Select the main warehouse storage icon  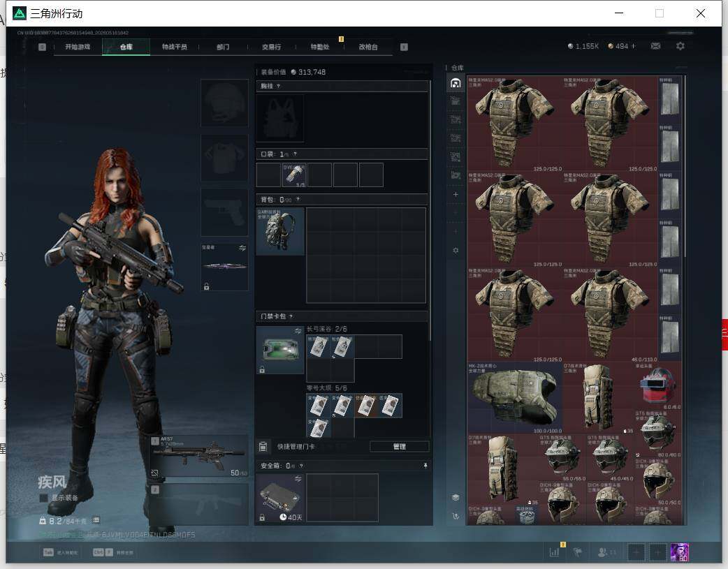click(x=456, y=83)
